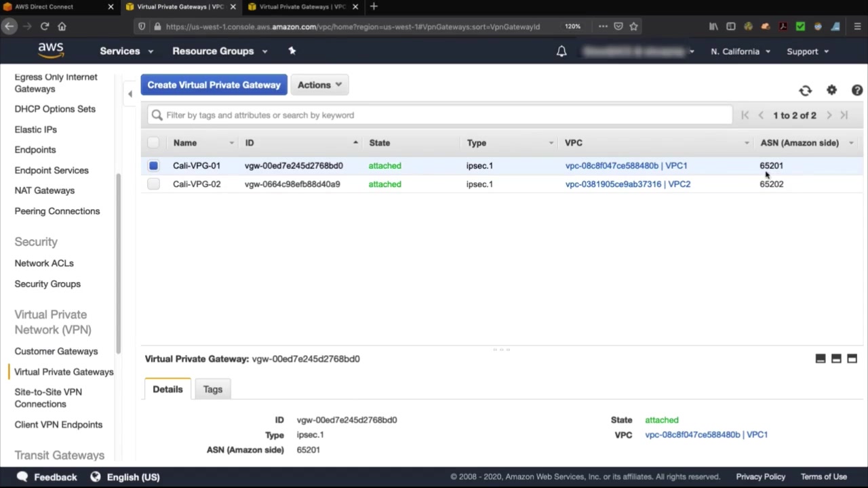The width and height of the screenshot is (868, 488).
Task: Open the Support dropdown menu
Action: click(x=807, y=52)
